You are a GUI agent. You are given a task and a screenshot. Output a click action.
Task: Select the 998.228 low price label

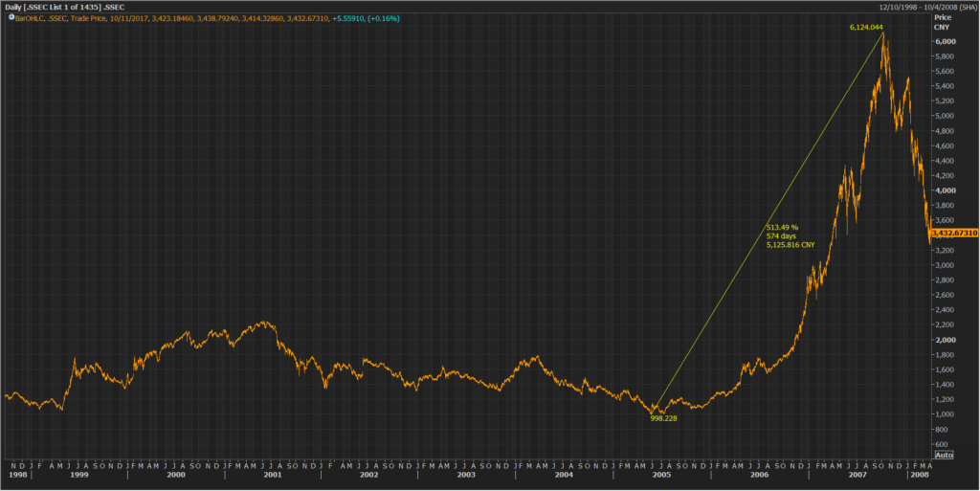click(x=663, y=418)
